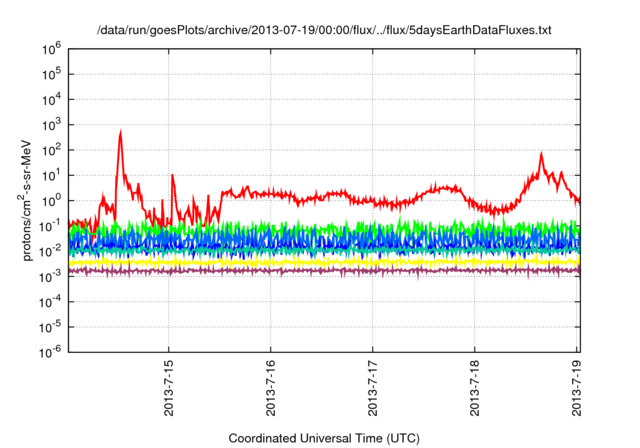The width and height of the screenshot is (640, 448).
Task: Click the tallest red flux peak on July 14
Action: [x=120, y=133]
